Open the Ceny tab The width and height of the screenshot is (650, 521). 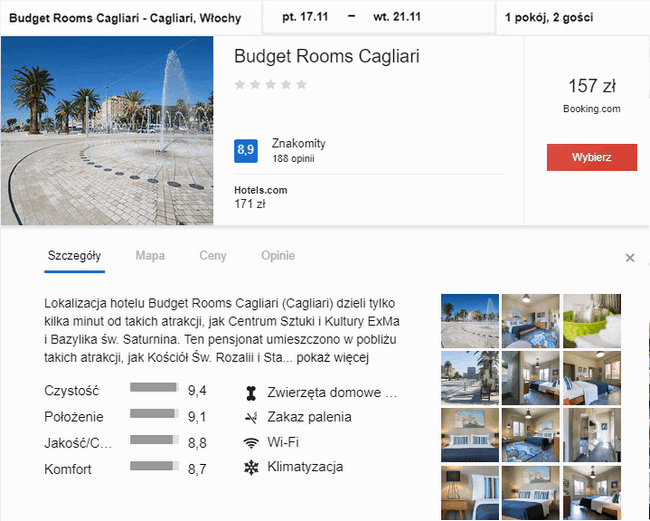pyautogui.click(x=212, y=256)
